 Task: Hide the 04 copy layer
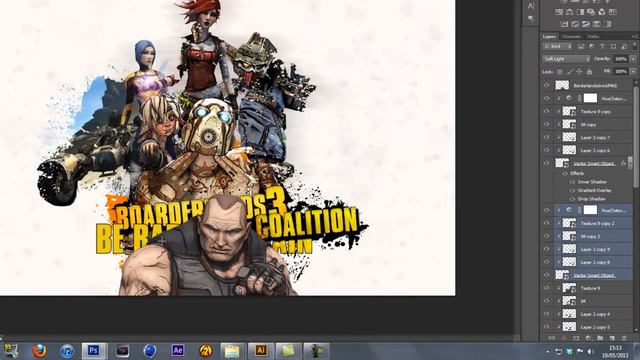[547, 124]
